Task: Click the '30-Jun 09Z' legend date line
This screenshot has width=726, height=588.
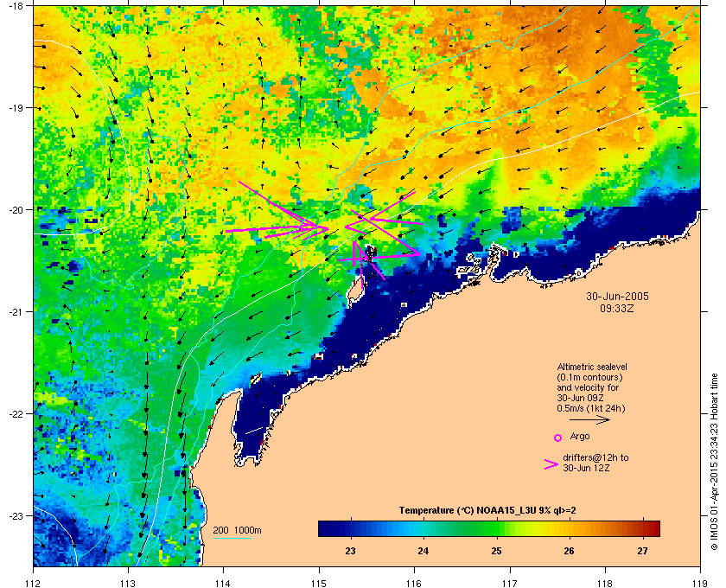Action: tap(580, 398)
